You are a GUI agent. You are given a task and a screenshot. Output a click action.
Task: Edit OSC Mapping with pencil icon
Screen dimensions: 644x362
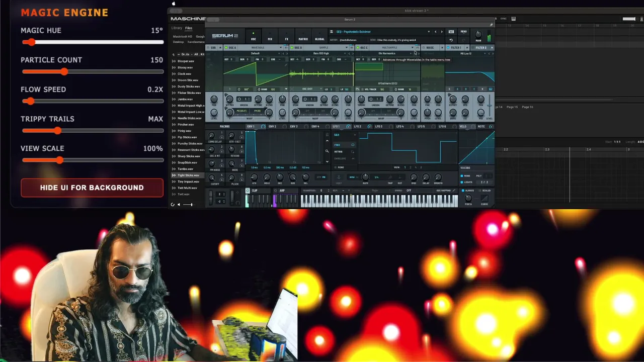click(454, 191)
